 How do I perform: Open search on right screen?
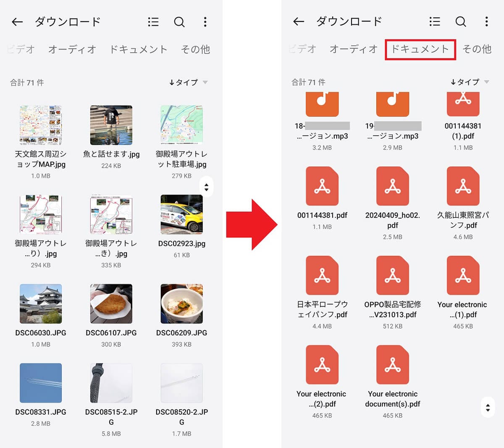pyautogui.click(x=461, y=21)
